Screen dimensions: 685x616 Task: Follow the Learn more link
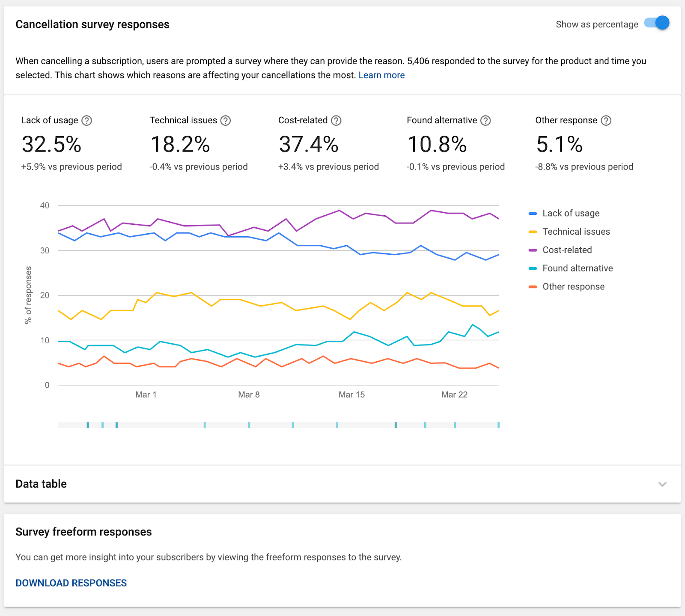click(x=381, y=75)
